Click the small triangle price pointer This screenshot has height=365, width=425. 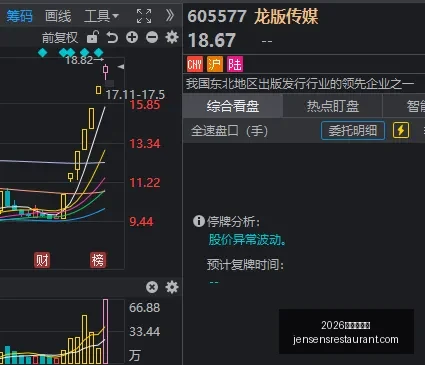(121, 67)
